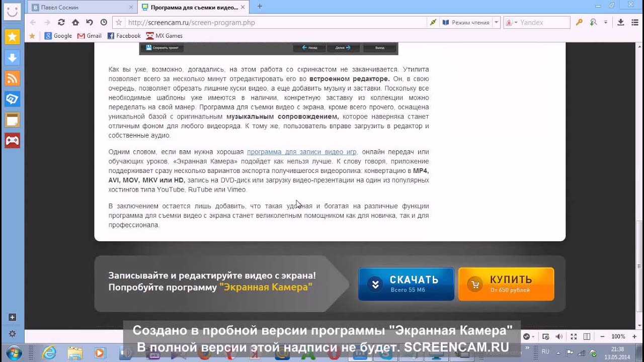Expand the reader mode dropdown arrow
This screenshot has height=362, width=644.
pyautogui.click(x=497, y=22)
